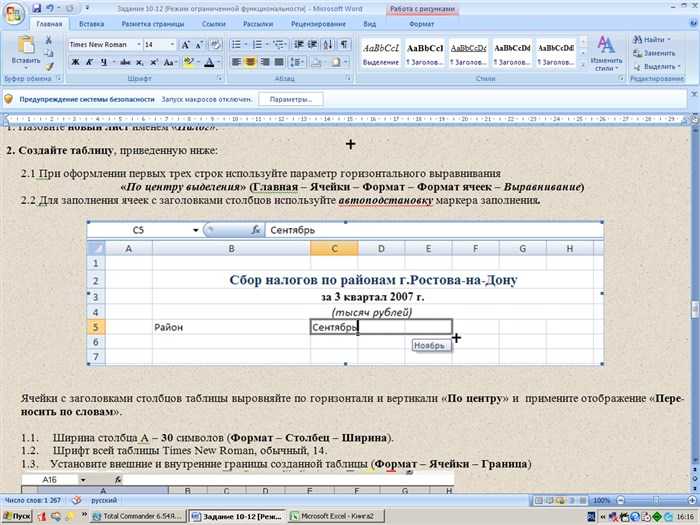
Task: Align text left
Action: [x=236, y=62]
